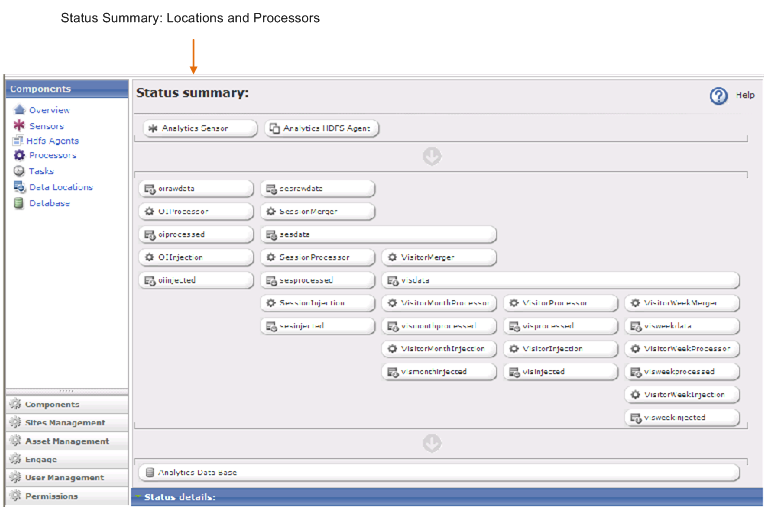Click the database icon of Analytics Data Base
This screenshot has width=764, height=507.
tap(150, 472)
